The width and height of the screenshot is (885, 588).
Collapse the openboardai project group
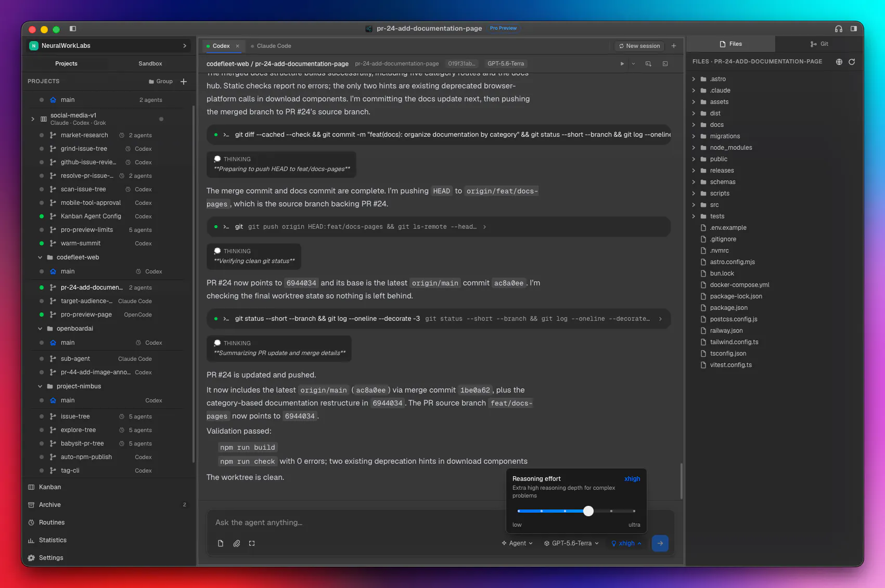(40, 329)
